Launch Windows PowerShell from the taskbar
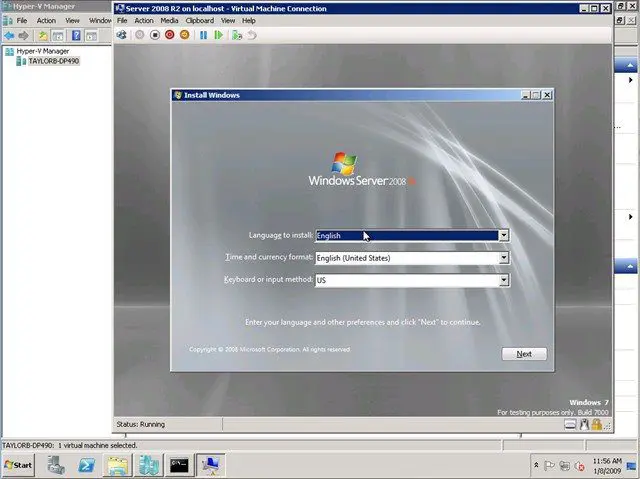640x479 pixels. tap(87, 465)
